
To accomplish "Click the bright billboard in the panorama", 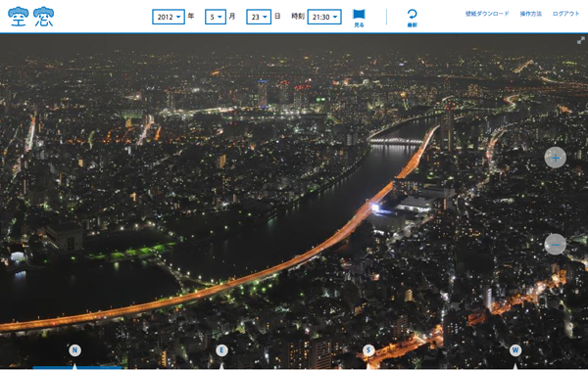I will point(375,208).
